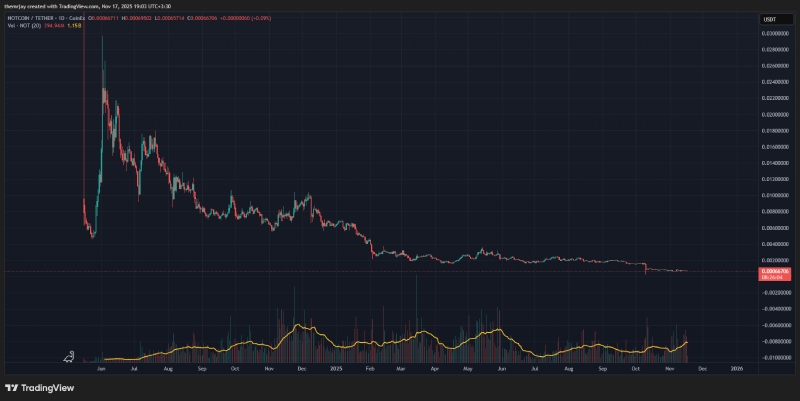Click the Feb label on the time axis

click(369, 368)
